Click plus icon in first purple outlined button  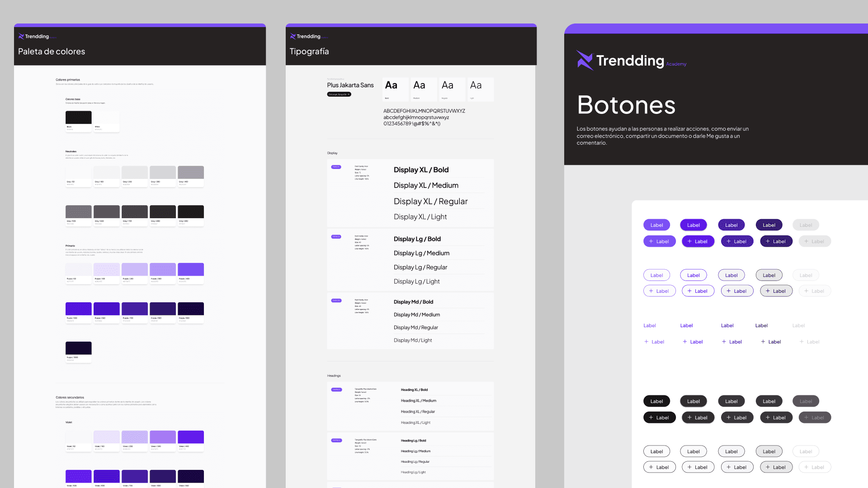[x=651, y=291]
